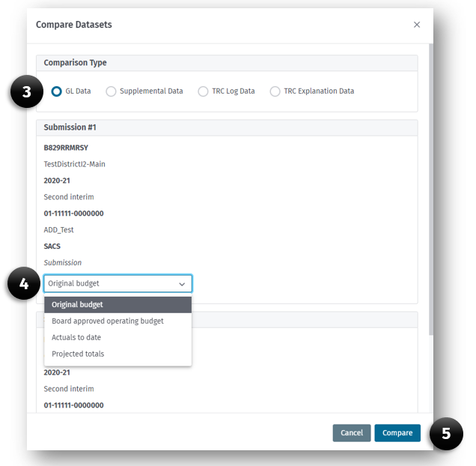Click the italic Submission field label
This screenshot has width=476, height=466.
click(63, 263)
